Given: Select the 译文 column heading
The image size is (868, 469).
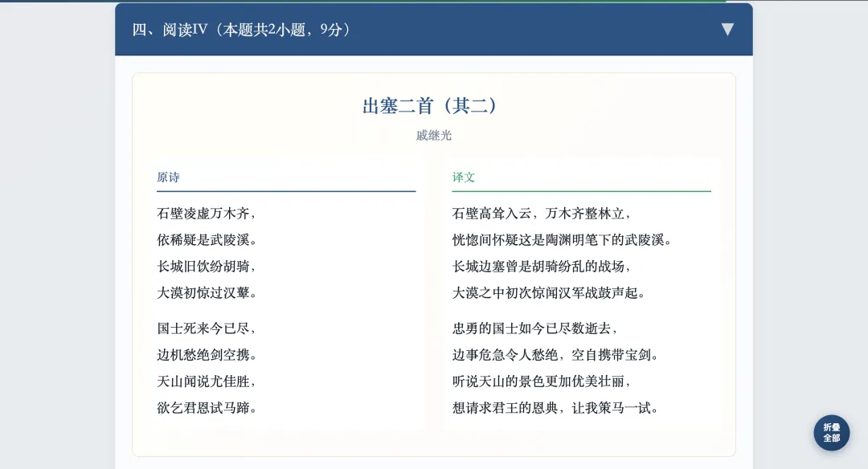Looking at the screenshot, I should [462, 177].
